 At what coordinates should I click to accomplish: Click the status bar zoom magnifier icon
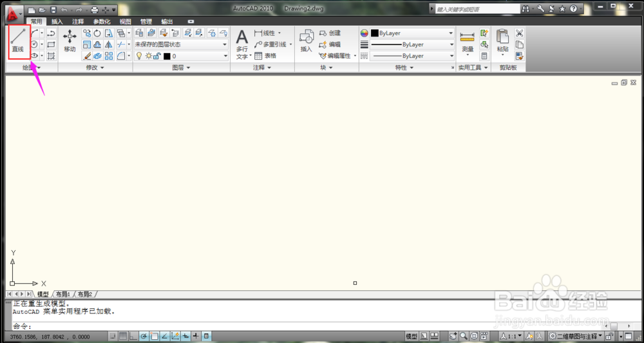(463, 336)
